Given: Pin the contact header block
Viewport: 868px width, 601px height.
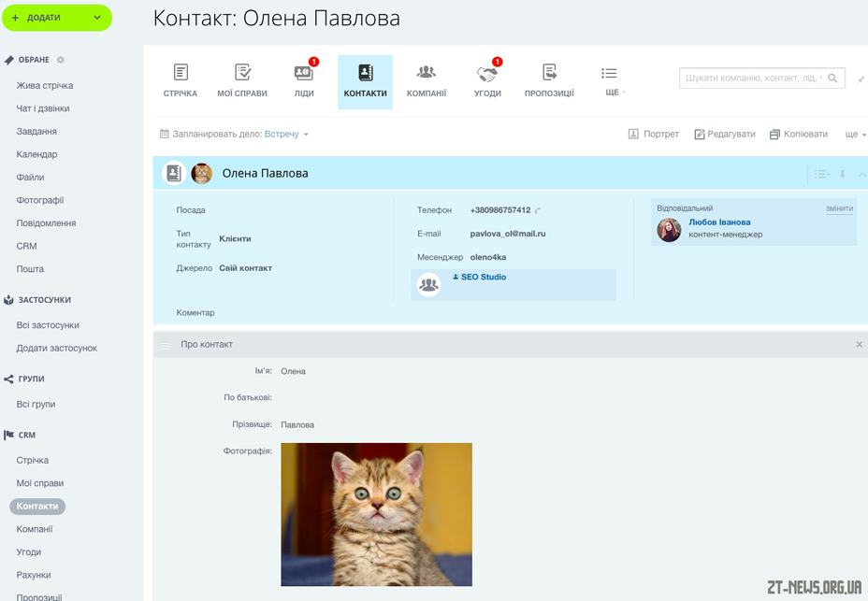Looking at the screenshot, I should pyautogui.click(x=843, y=174).
